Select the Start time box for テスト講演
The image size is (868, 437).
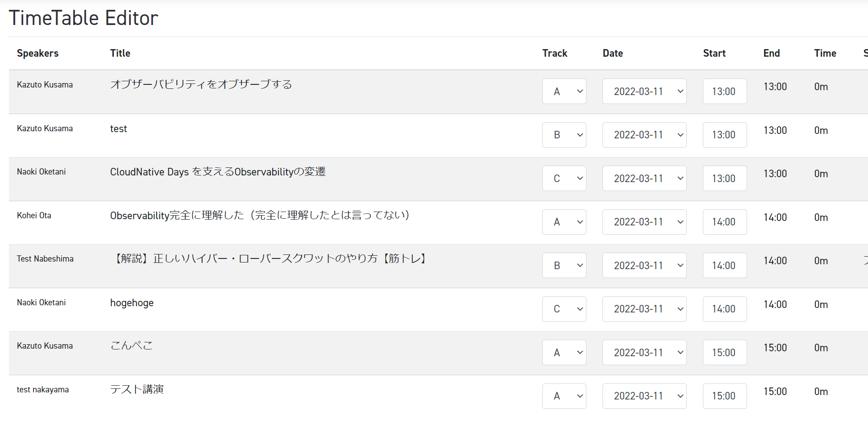click(724, 396)
